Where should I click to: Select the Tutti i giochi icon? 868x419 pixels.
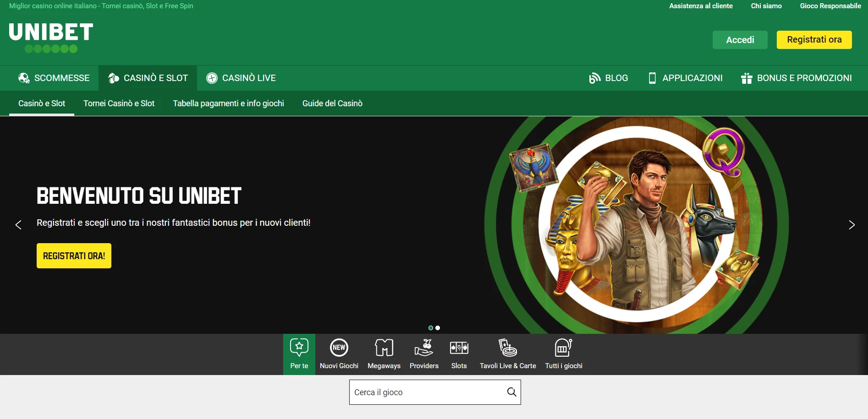(564, 348)
